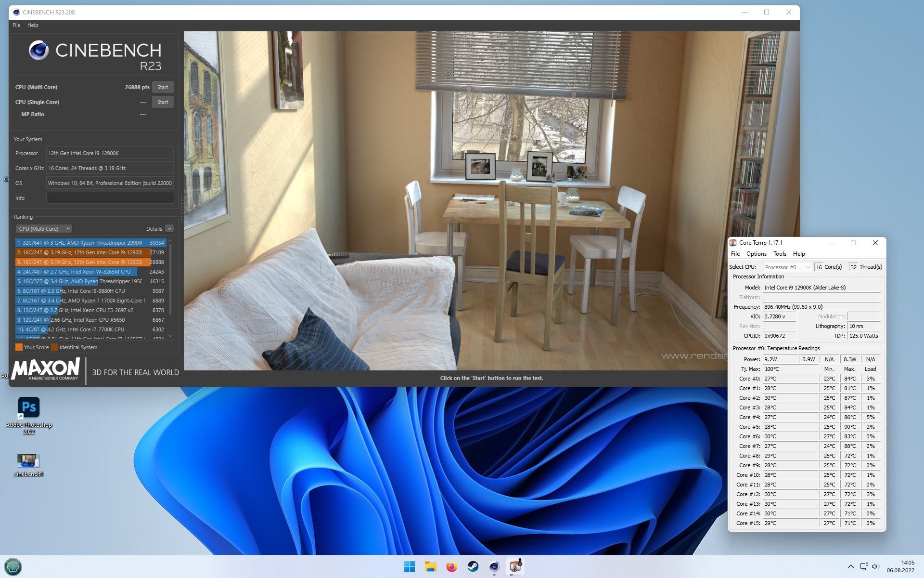Click the ranking list scrollbar
The image size is (924, 578).
tap(170, 279)
